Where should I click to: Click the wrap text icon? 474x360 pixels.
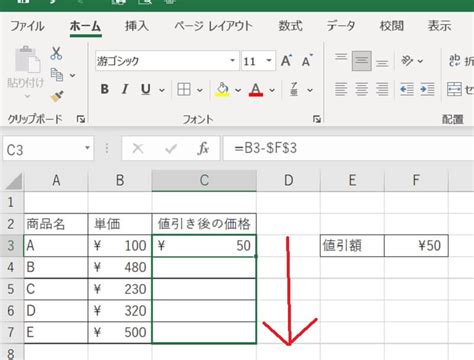pyautogui.click(x=455, y=60)
